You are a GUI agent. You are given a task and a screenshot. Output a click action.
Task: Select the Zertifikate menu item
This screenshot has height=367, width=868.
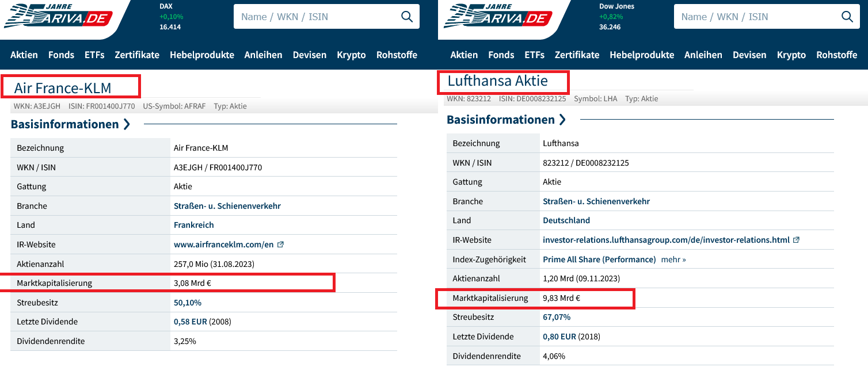point(138,55)
